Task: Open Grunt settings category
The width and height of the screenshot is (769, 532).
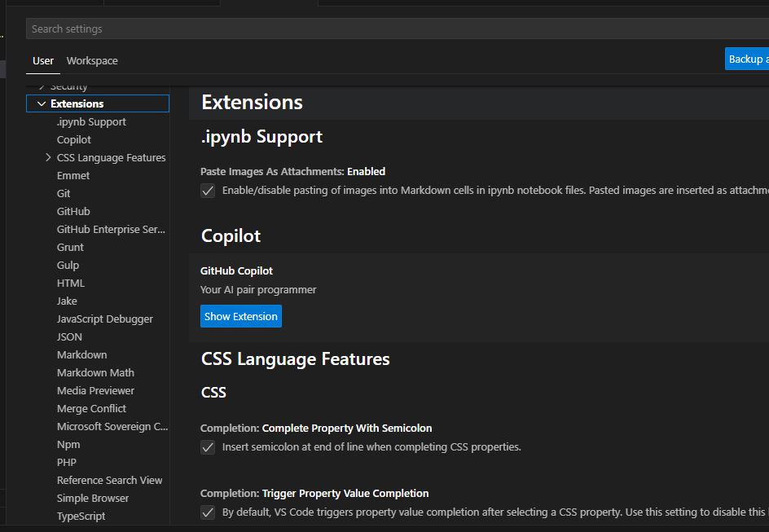Action: (70, 247)
